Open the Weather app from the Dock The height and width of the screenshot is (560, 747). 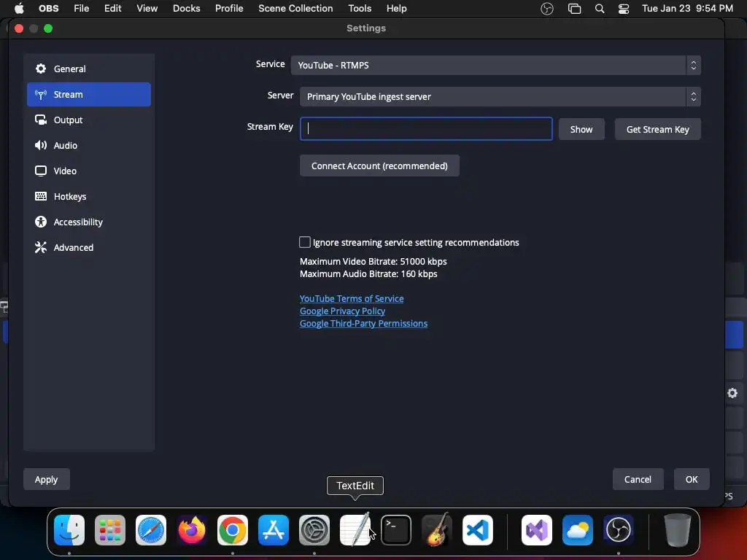click(578, 529)
